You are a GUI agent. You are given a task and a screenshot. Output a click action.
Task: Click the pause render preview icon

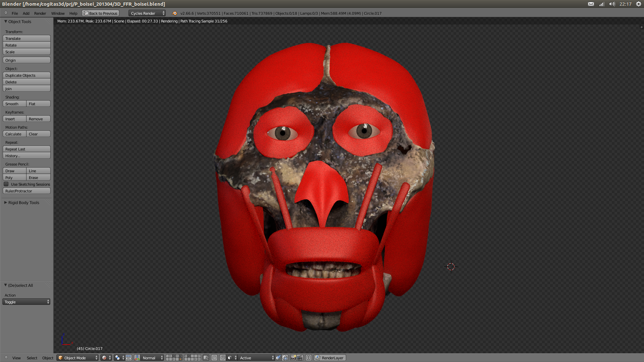point(309,358)
